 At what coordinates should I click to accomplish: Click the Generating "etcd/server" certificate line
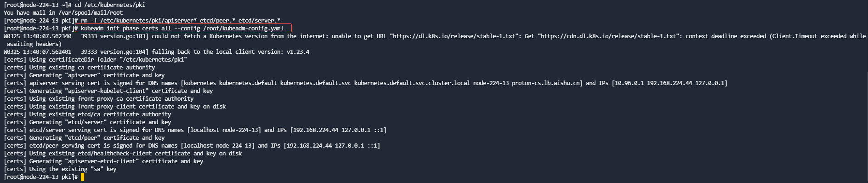[x=87, y=122]
